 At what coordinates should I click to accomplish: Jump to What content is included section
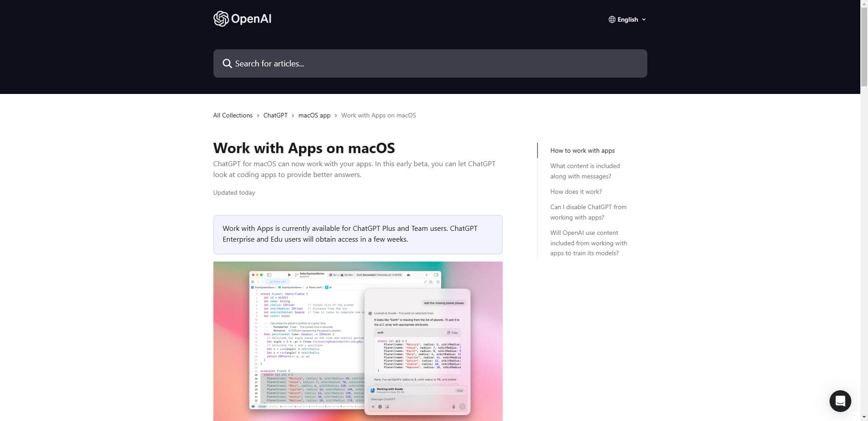585,171
